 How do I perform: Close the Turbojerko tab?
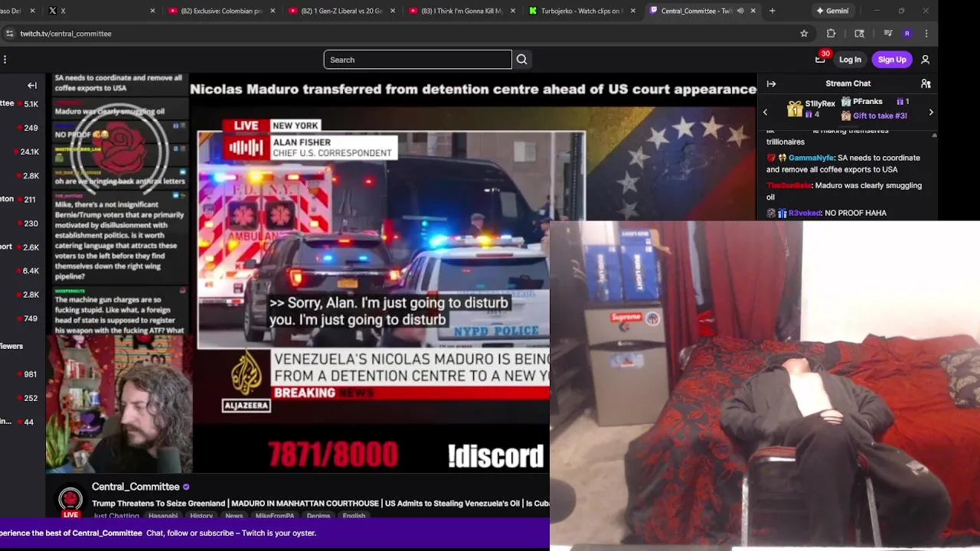click(632, 11)
